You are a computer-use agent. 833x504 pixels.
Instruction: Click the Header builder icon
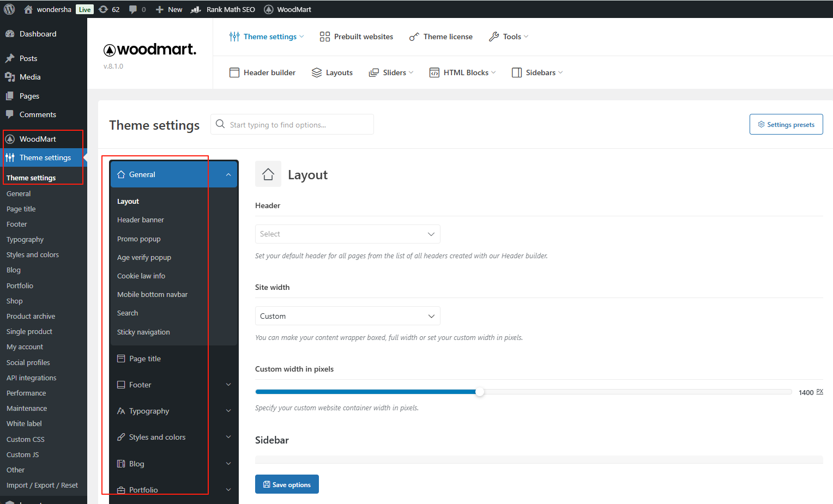click(x=234, y=72)
